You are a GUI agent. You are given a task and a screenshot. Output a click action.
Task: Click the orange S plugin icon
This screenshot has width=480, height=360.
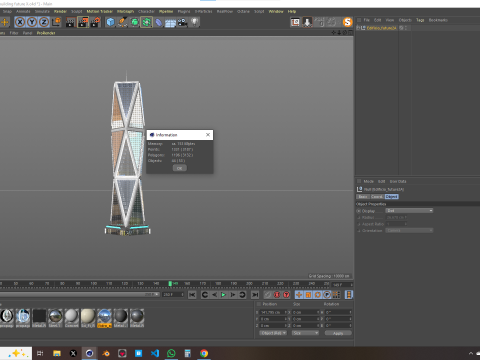coord(347,22)
